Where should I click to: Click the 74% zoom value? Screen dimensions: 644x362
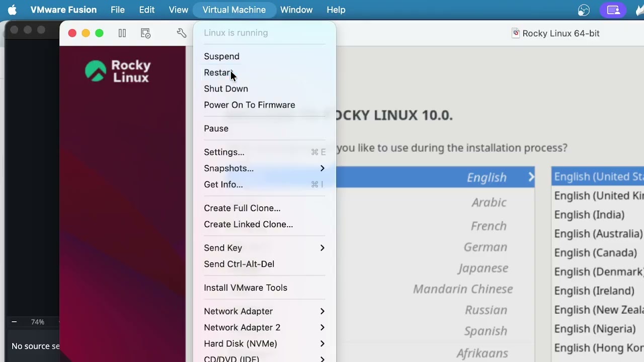click(38, 322)
